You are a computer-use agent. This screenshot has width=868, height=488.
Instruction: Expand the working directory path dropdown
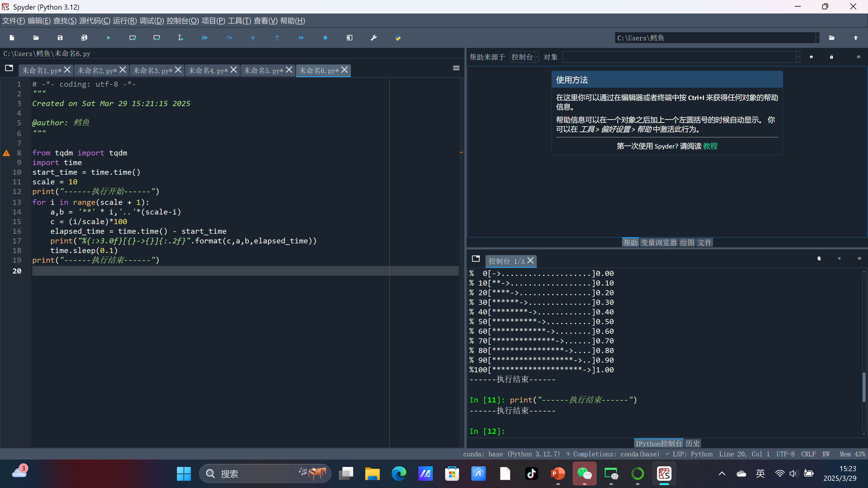pos(817,38)
